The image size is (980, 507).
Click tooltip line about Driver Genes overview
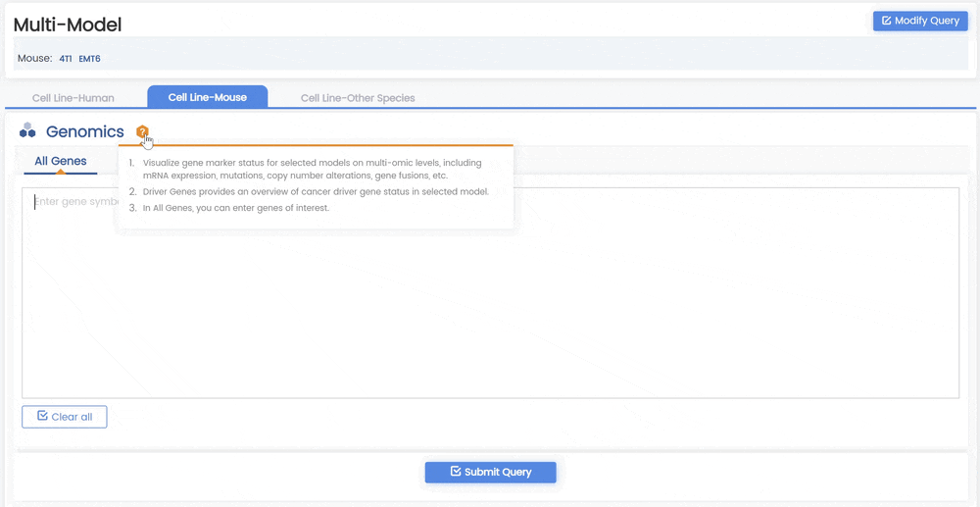click(315, 192)
